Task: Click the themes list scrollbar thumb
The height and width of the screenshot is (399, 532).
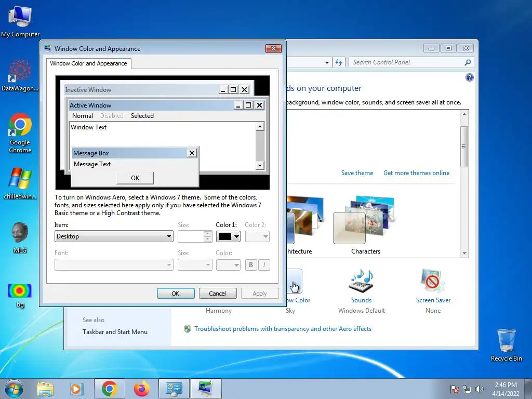Action: pyautogui.click(x=464, y=147)
